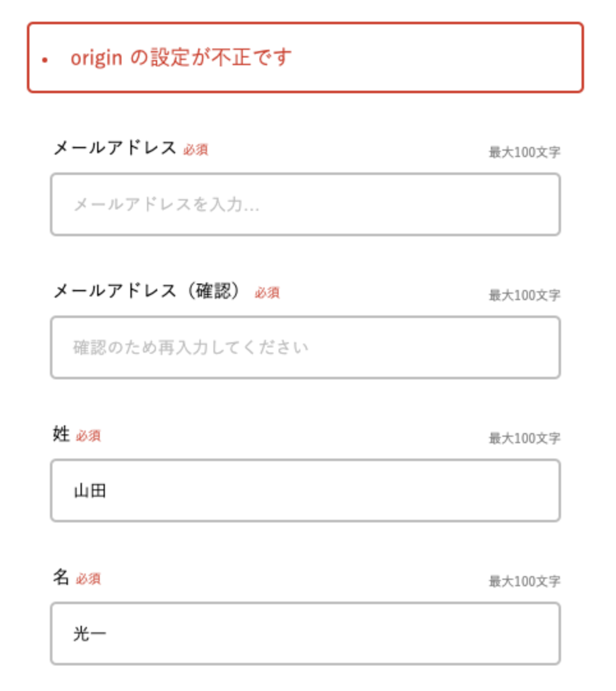The image size is (616, 691).
Task: Click the 最大100文字 hint above the 姓 field
Action: pos(524,438)
